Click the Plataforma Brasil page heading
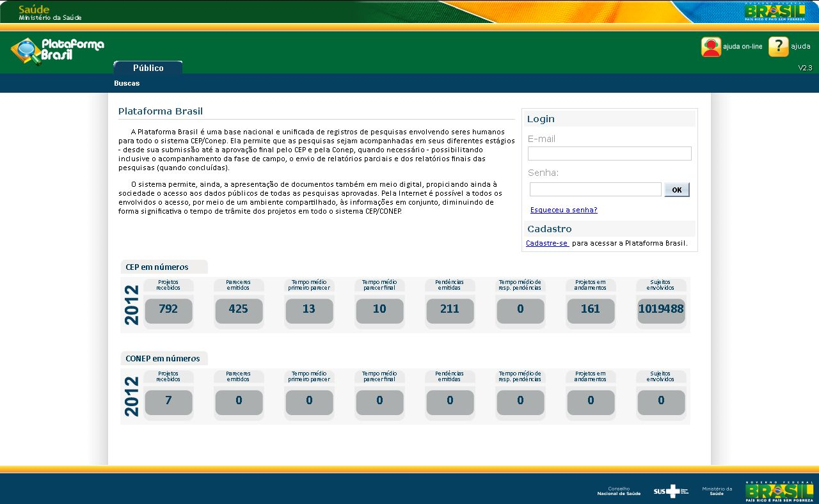The height and width of the screenshot is (504, 819). (161, 111)
